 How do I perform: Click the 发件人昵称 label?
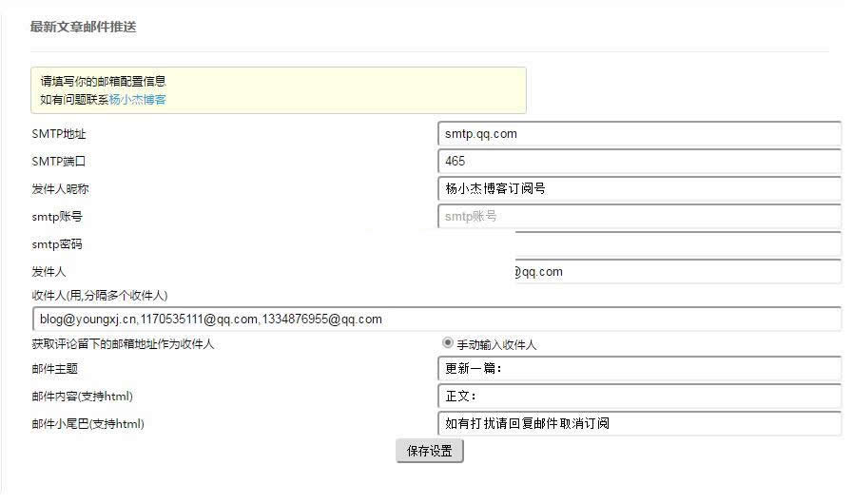point(60,189)
